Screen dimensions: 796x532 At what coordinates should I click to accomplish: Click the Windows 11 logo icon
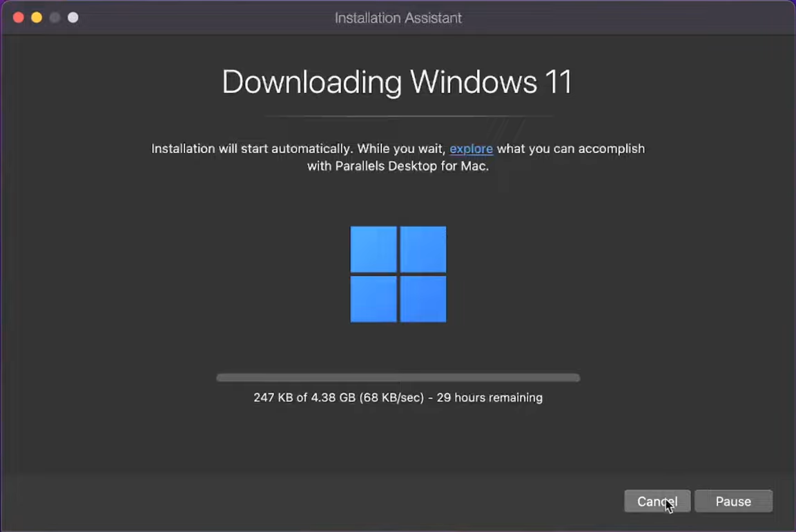point(398,274)
